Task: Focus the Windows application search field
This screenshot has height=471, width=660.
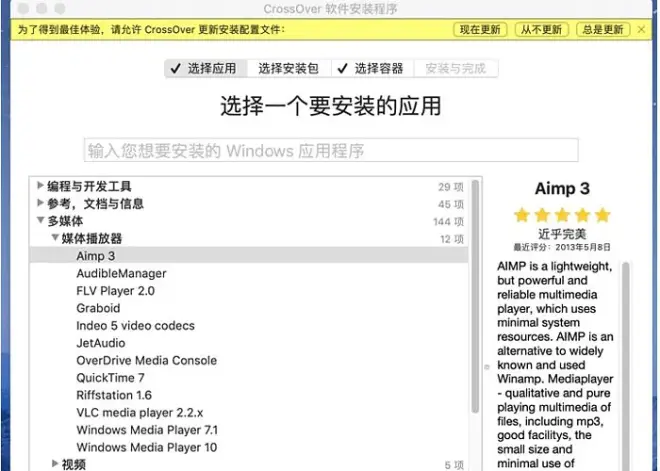Action: point(331,150)
